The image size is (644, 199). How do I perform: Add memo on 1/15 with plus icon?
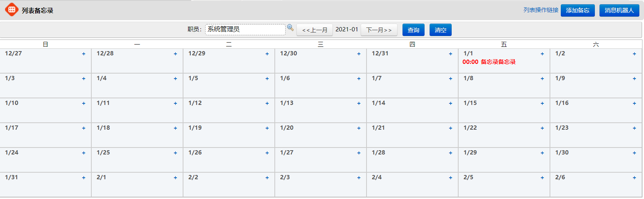542,103
